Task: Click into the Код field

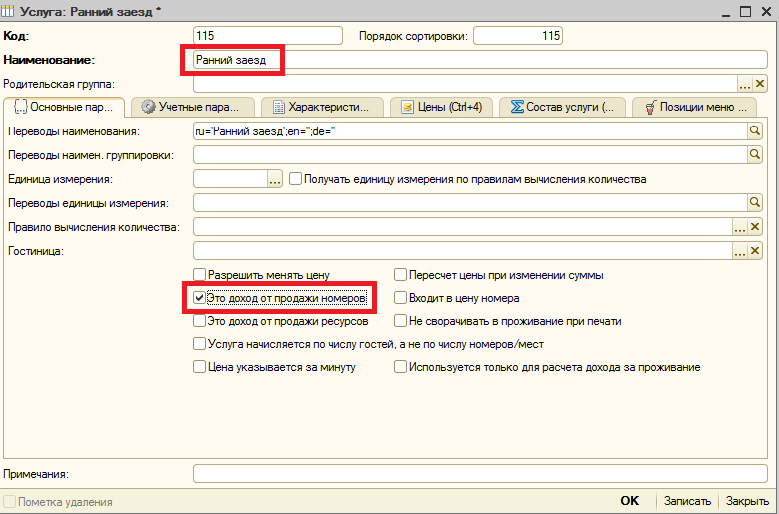Action: [268, 36]
